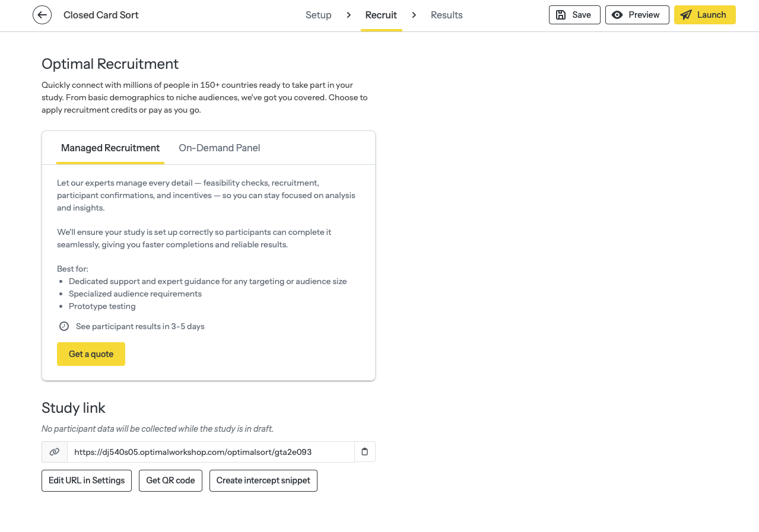The width and height of the screenshot is (759, 532).
Task: Navigate to the Results step
Action: [446, 15]
